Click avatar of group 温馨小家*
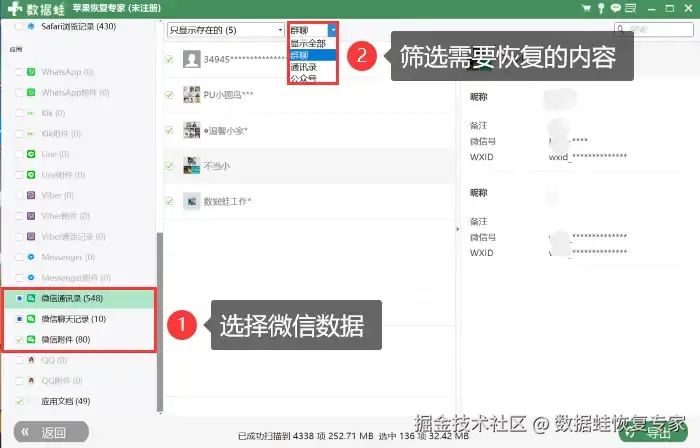The width and height of the screenshot is (700, 448). tap(192, 130)
